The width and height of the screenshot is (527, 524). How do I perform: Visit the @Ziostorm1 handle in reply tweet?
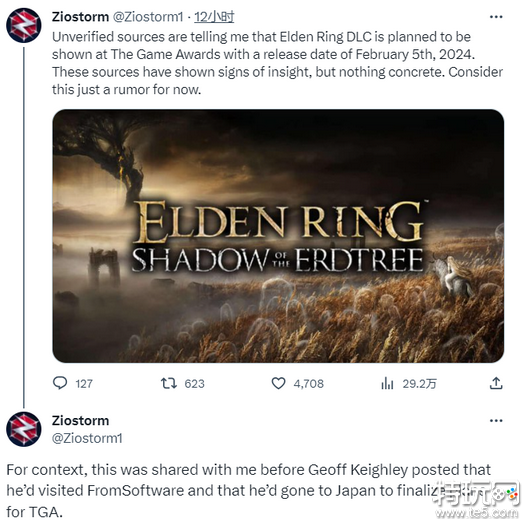[87, 438]
